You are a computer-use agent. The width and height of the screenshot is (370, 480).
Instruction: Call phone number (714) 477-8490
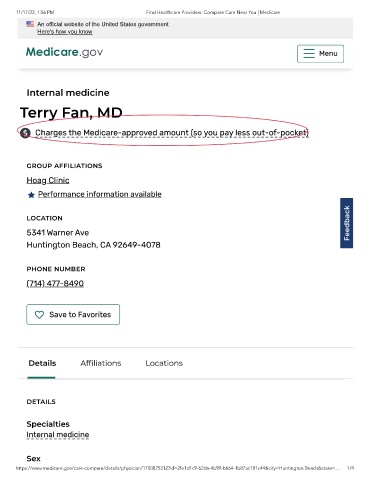(55, 283)
